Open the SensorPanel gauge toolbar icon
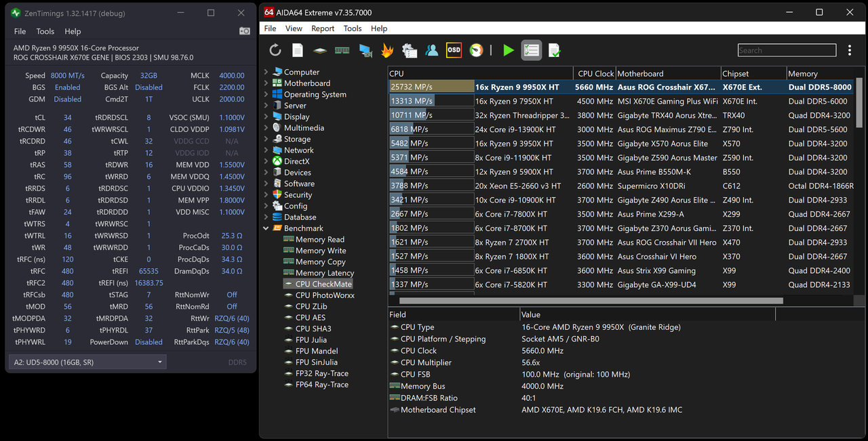868x441 pixels. [477, 50]
